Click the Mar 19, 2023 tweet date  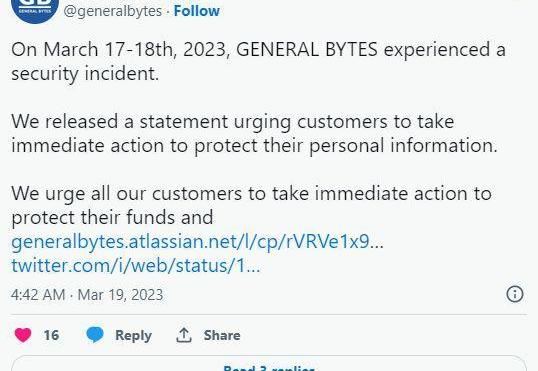[120, 295]
